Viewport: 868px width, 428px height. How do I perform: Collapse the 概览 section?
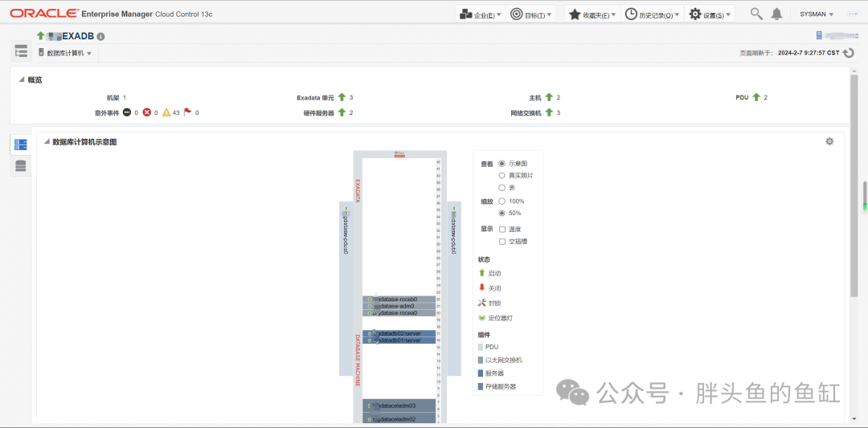pos(22,80)
